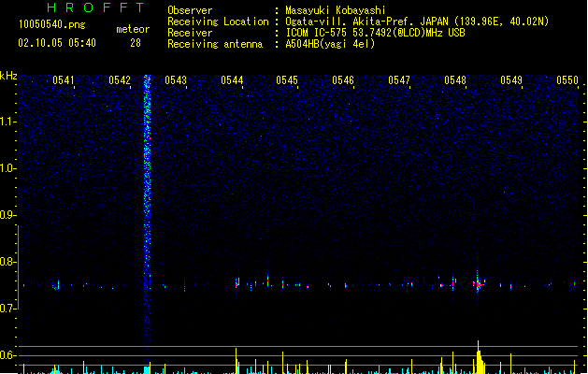Click the 0547 time marker

point(399,80)
